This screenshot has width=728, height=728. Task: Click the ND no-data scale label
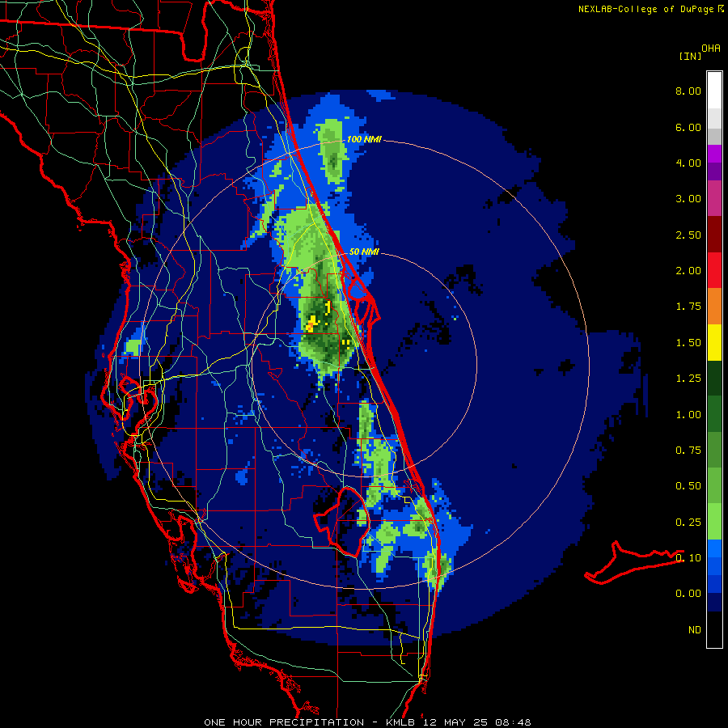click(x=695, y=630)
